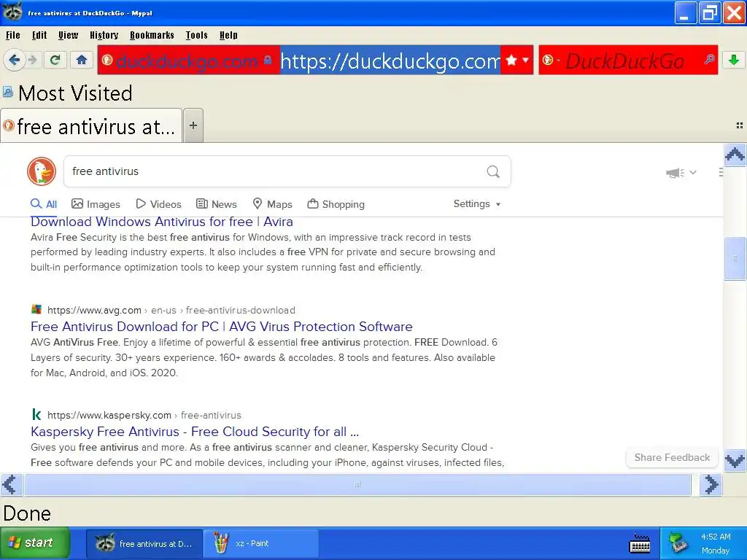Open the Tools menu
Screen dimensions: 747x560
(x=197, y=35)
